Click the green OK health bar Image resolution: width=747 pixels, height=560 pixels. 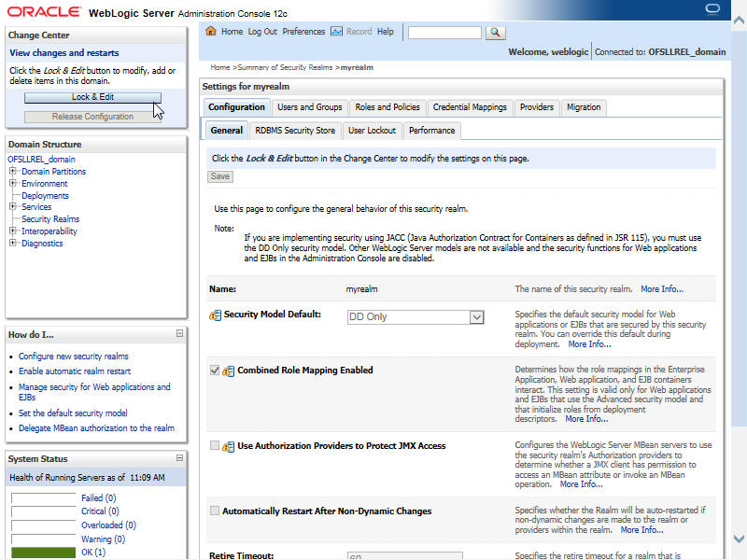coord(43,553)
